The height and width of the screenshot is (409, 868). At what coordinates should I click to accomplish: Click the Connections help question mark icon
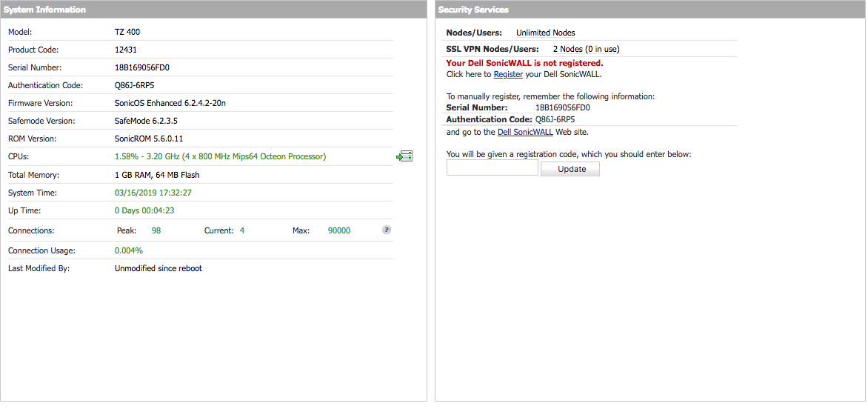click(387, 230)
